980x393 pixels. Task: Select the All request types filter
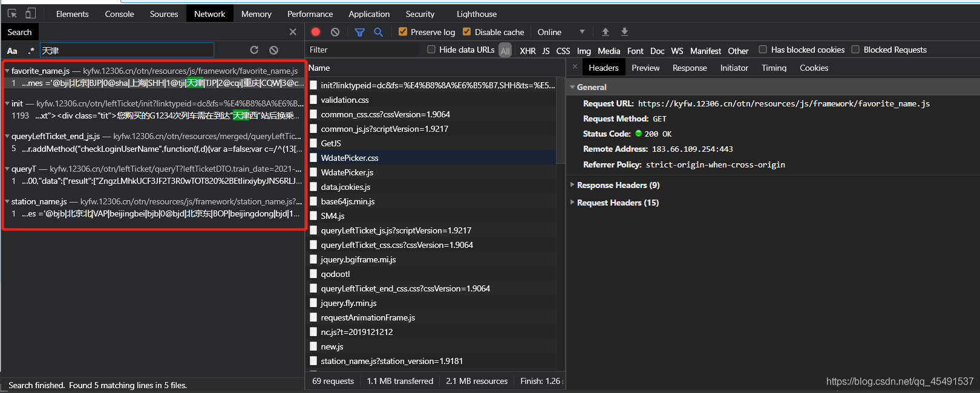click(505, 51)
